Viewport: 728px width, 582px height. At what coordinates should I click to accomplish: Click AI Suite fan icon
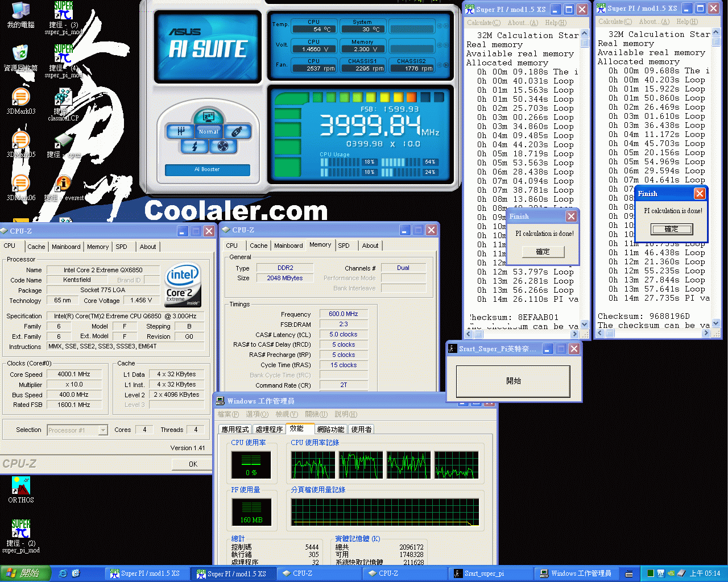click(223, 147)
